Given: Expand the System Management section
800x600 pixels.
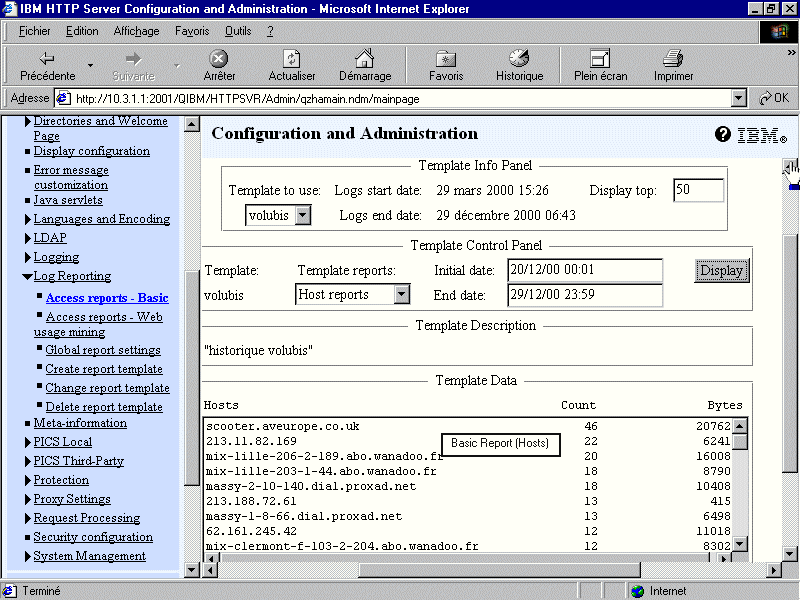Looking at the screenshot, I should [x=28, y=556].
